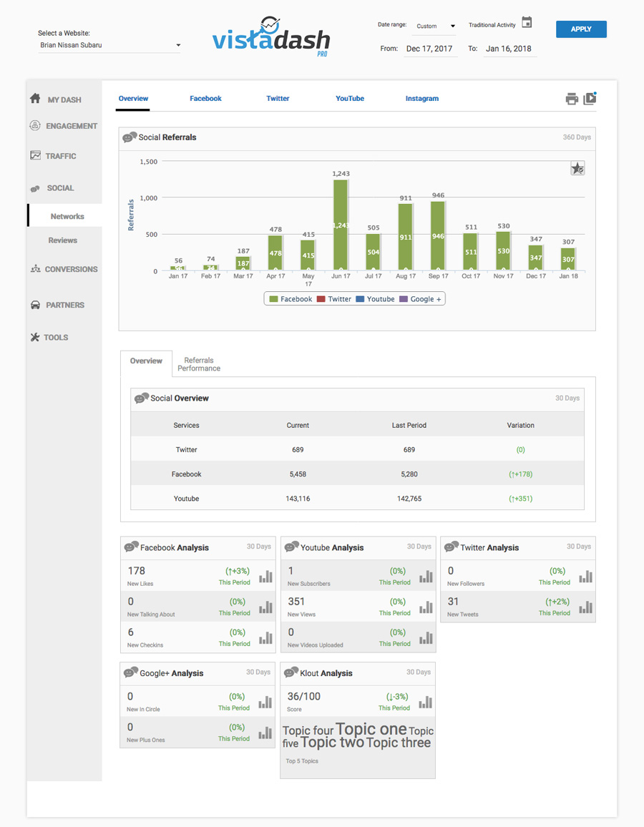The height and width of the screenshot is (827, 644).
Task: Click the Jun 17 bar in chart
Action: click(341, 226)
